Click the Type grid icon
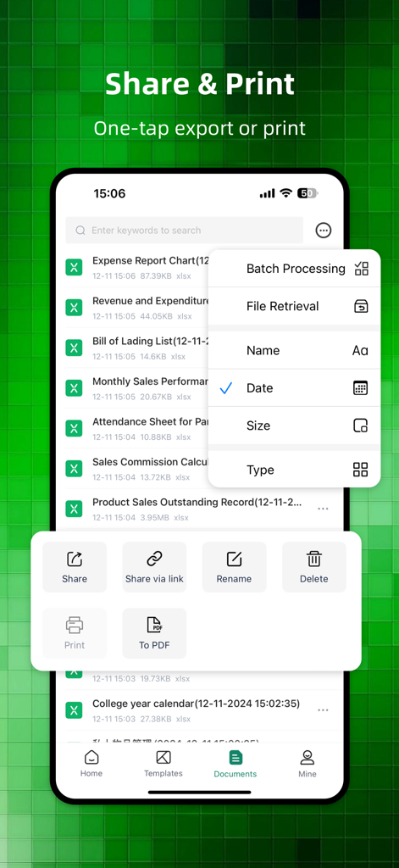This screenshot has width=399, height=868. (361, 470)
